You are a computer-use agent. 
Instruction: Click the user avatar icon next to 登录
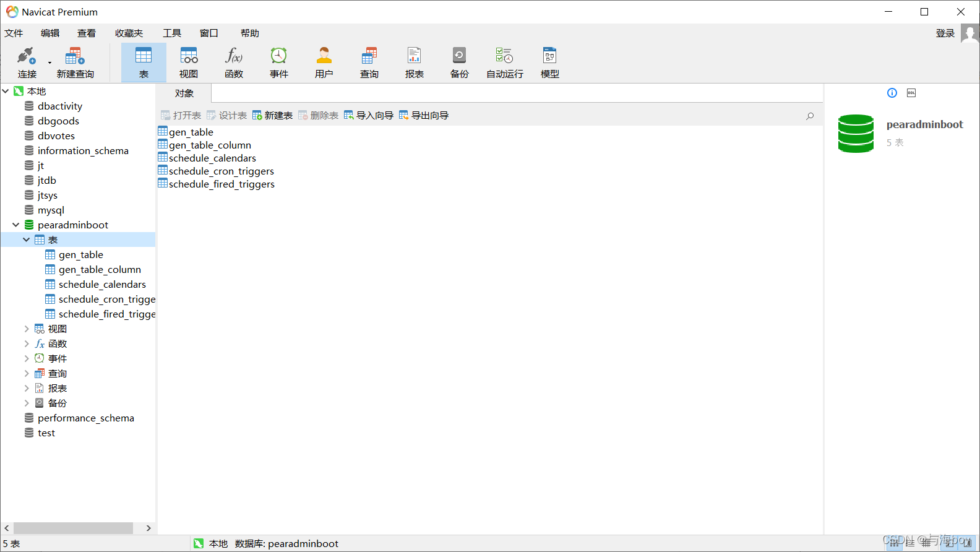(x=969, y=33)
